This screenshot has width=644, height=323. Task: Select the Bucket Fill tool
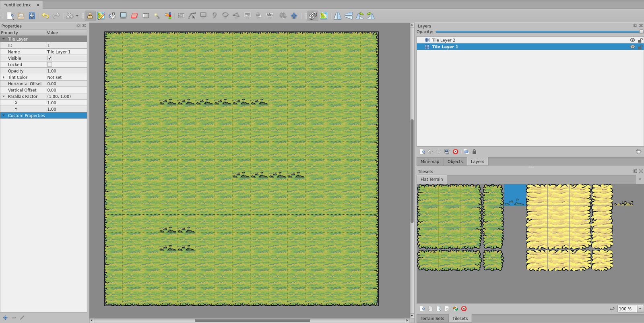112,16
